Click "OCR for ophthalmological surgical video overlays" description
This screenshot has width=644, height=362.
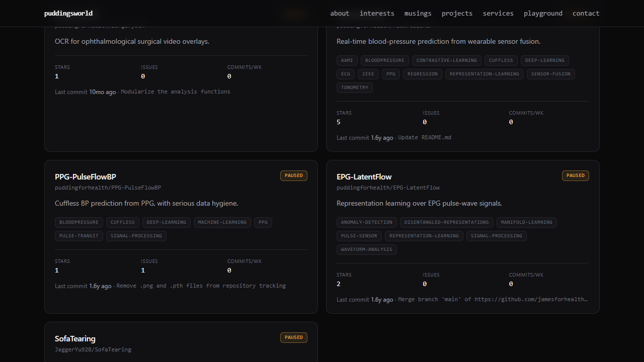[132, 42]
